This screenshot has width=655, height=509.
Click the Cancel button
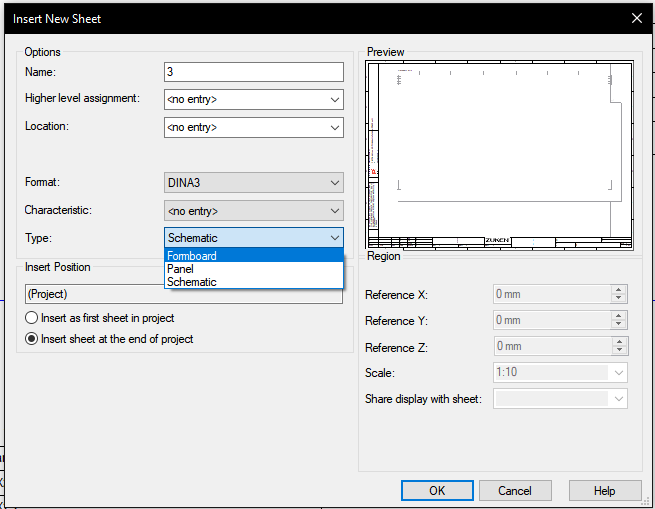pos(515,491)
